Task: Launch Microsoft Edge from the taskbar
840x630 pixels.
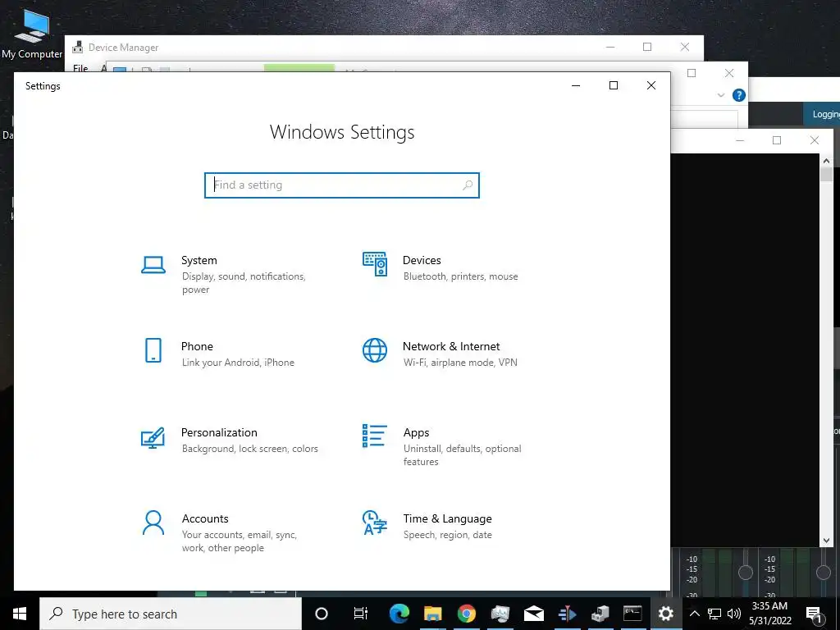Action: [399, 614]
